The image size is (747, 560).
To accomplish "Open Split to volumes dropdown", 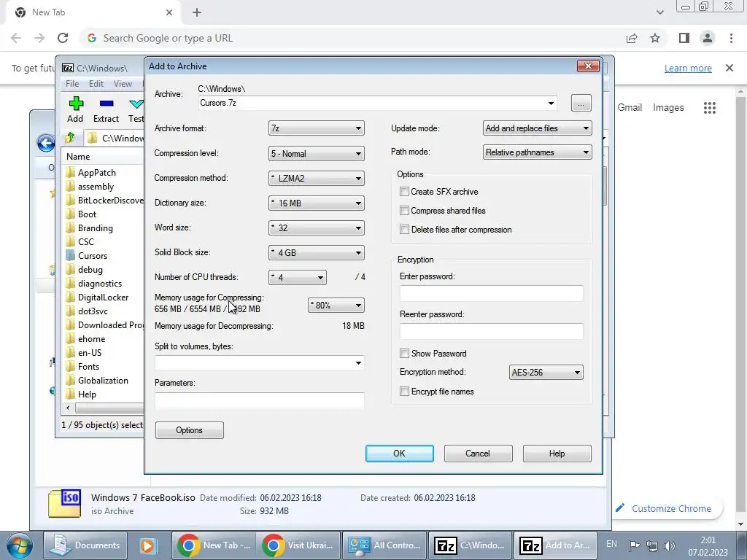I will [x=358, y=363].
